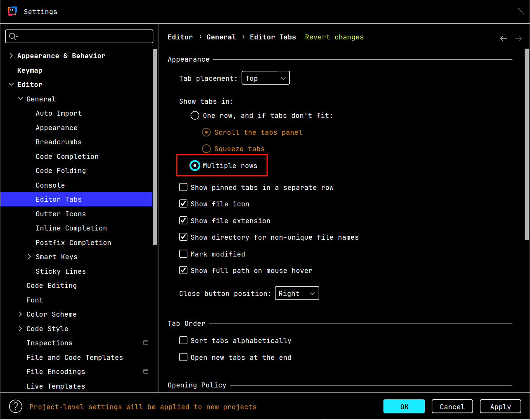
Task: Enable Show pinned tabs in separate row
Action: pyautogui.click(x=183, y=187)
